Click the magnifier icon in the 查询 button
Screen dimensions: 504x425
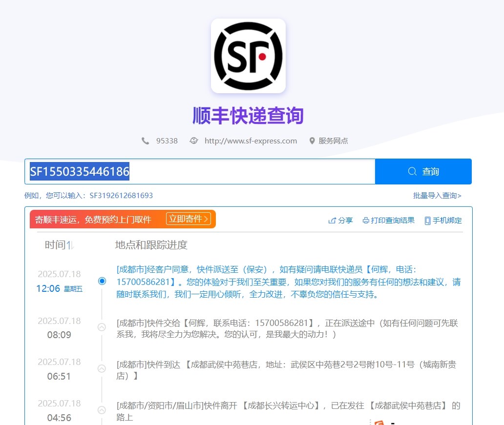[412, 172]
